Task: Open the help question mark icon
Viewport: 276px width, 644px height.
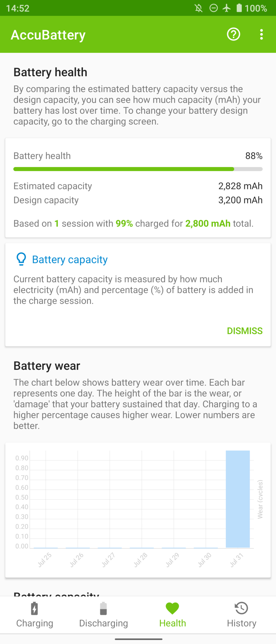Action: pyautogui.click(x=234, y=34)
